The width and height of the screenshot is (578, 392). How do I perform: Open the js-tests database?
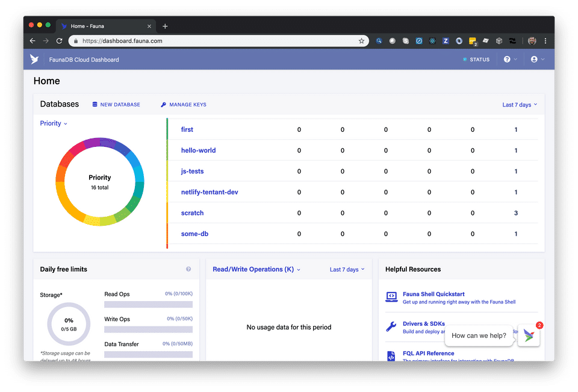(192, 171)
